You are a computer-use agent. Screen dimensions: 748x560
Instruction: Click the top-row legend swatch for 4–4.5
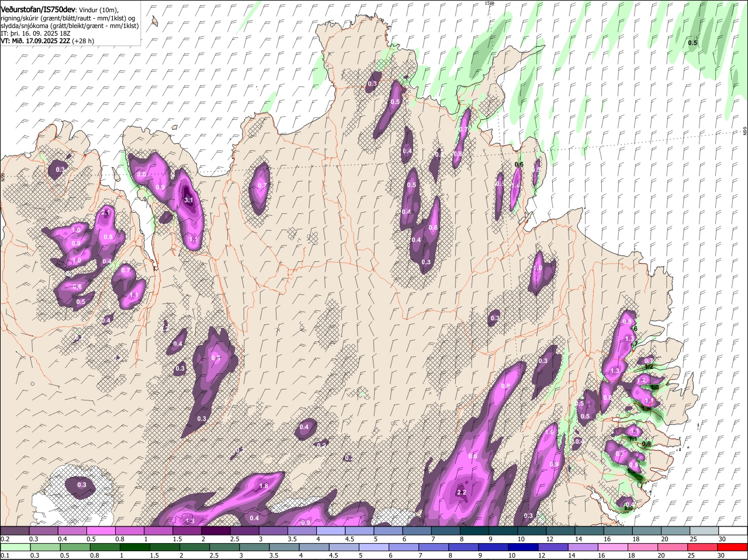pyautogui.click(x=330, y=531)
